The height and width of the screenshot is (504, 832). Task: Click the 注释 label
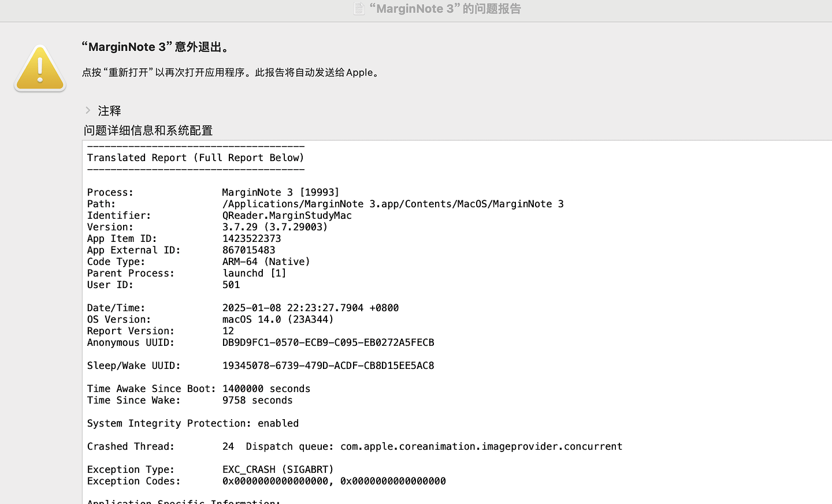tap(109, 110)
